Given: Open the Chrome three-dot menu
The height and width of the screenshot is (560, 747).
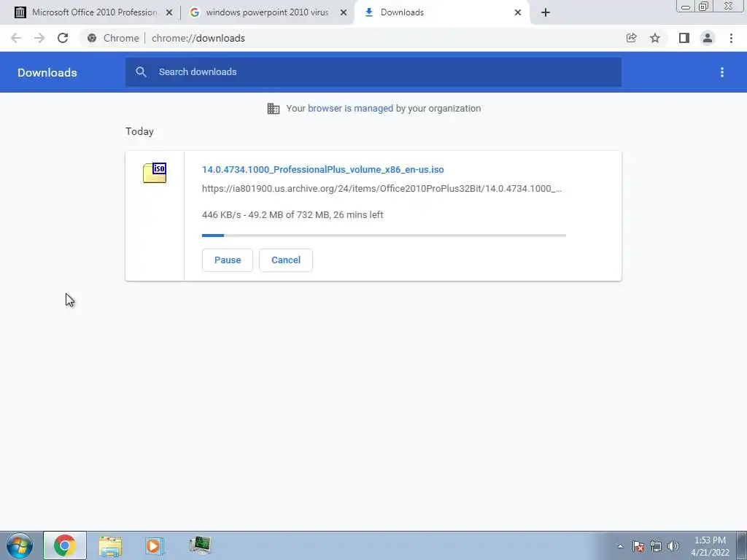Looking at the screenshot, I should tap(731, 38).
